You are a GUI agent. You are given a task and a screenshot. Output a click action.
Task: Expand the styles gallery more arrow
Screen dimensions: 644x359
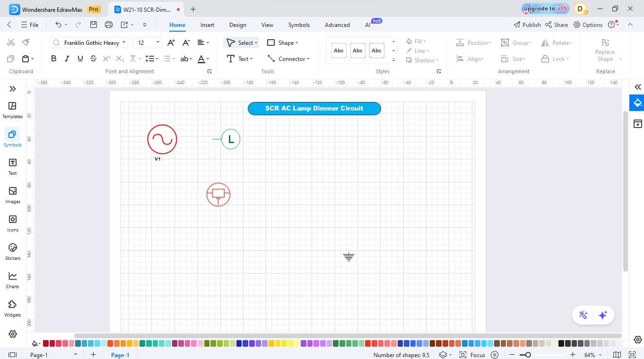(x=393, y=60)
